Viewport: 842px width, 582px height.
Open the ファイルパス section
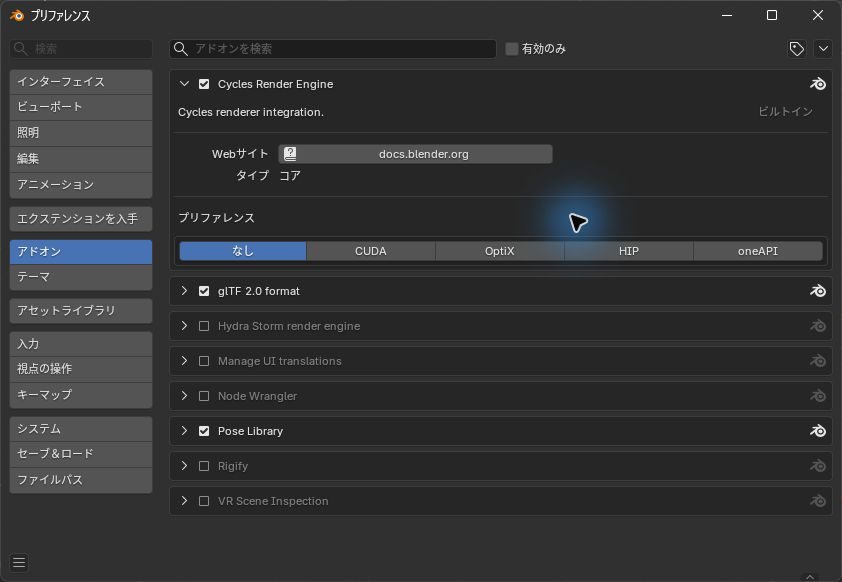tap(81, 480)
